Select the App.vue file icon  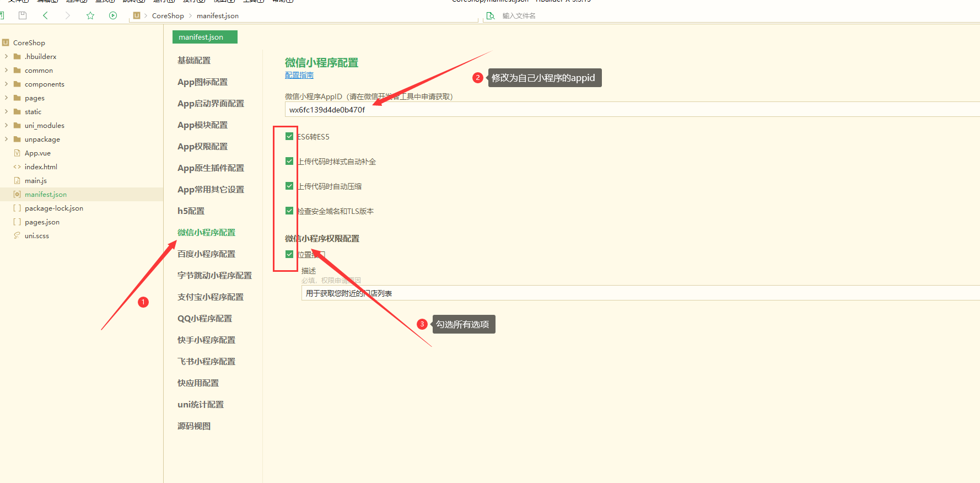click(17, 153)
